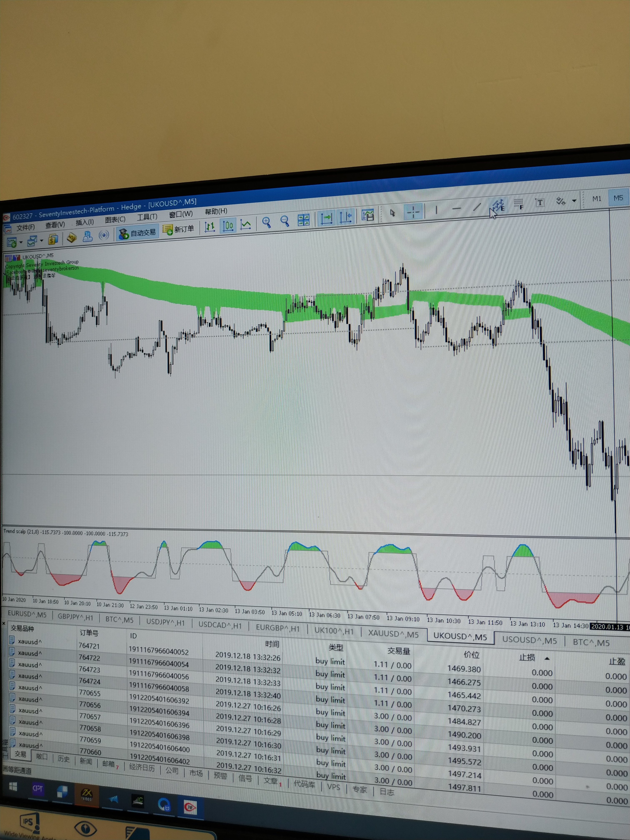The image size is (630, 840).
Task: Open the 图表(C) menu
Action: [x=115, y=220]
